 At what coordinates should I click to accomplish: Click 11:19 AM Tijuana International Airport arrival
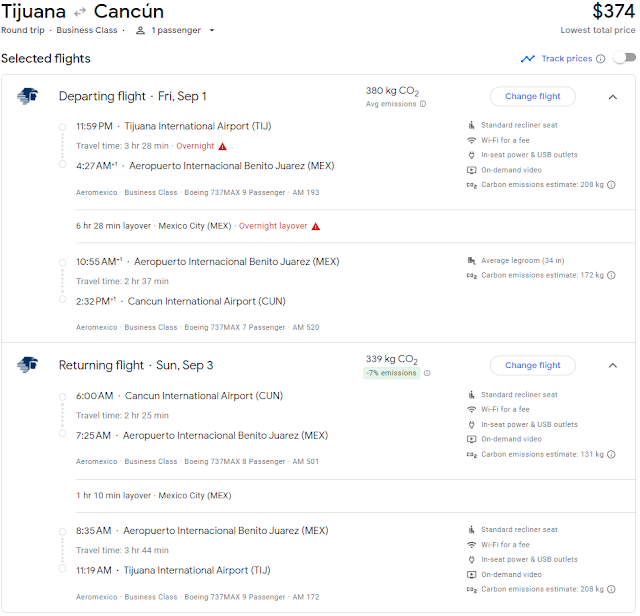(174, 572)
